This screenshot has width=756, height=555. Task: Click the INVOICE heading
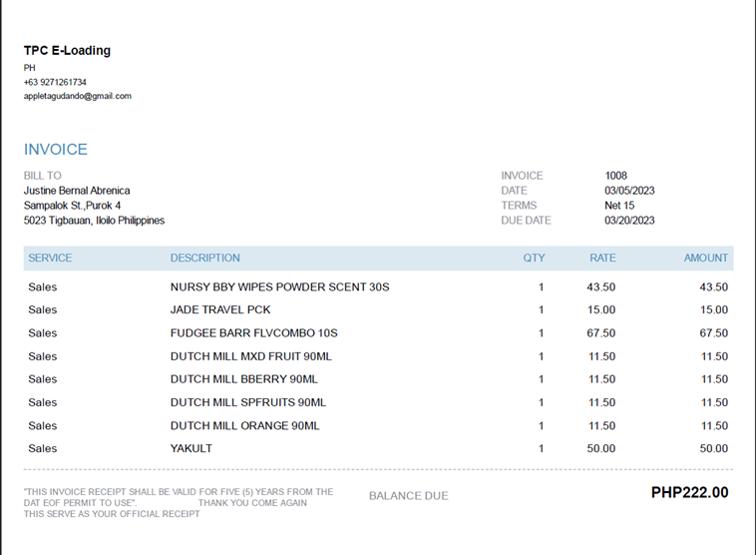pos(56,149)
